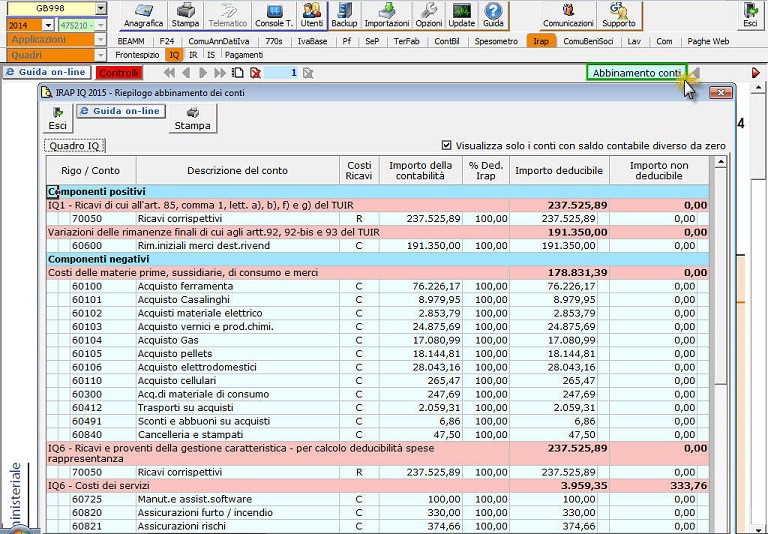Open the GB998 company dropdown
Image resolution: width=768 pixels, height=534 pixels.
point(101,8)
